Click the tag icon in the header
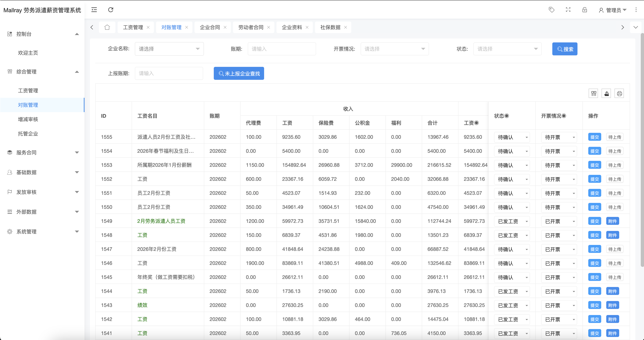Viewport: 644px width, 340px height. [552, 10]
